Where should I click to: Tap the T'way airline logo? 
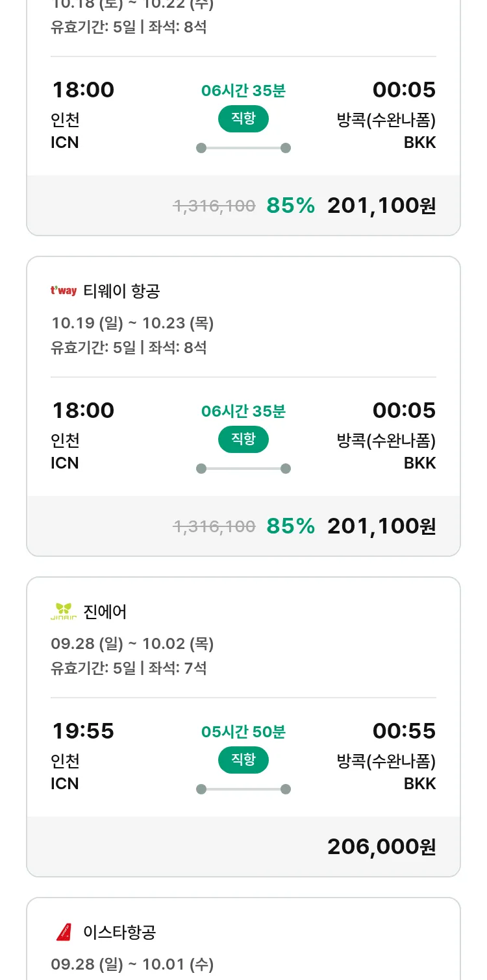[64, 291]
